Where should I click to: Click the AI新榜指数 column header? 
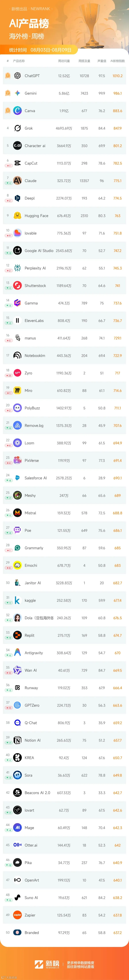[118, 61]
